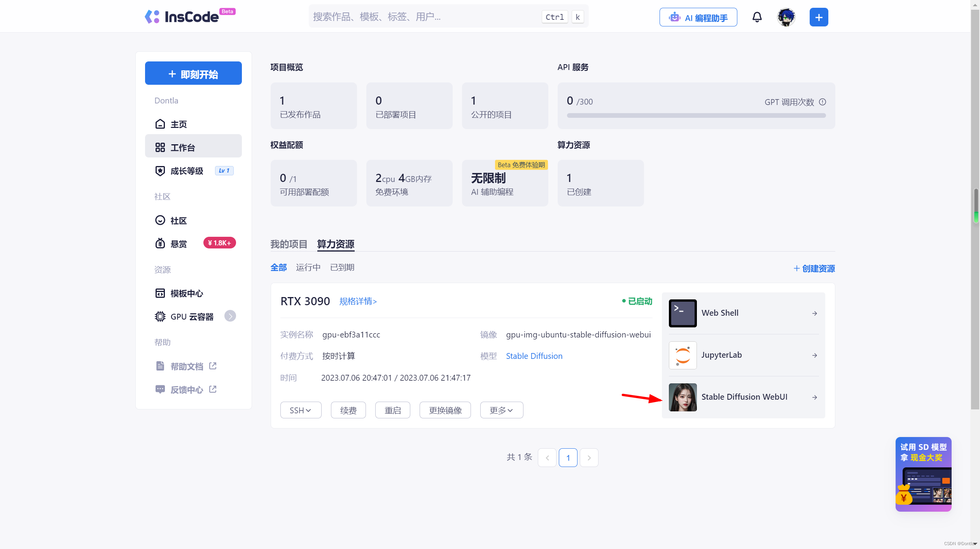Open 规格详情 specification details

(x=357, y=301)
